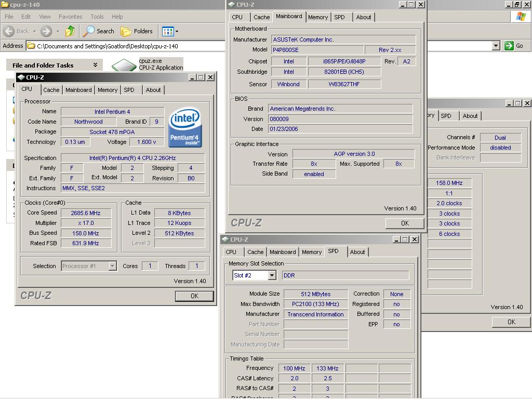Click OK in the CPU window
Viewport: 532px width, 399px height.
pos(194,296)
